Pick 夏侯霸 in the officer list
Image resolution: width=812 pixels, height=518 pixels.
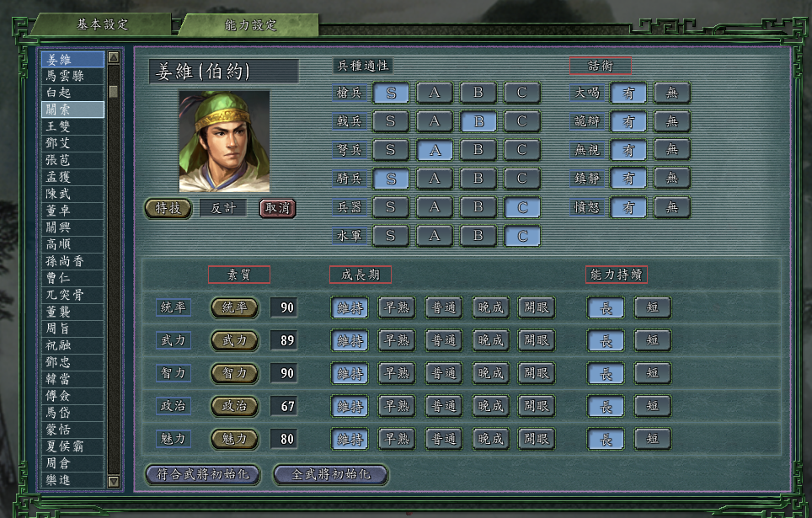tap(72, 446)
